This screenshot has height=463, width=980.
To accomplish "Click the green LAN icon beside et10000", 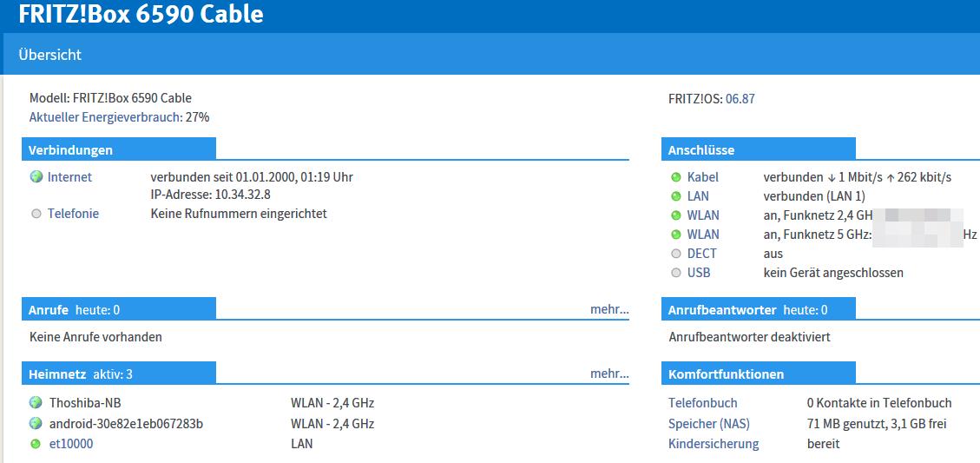I will pyautogui.click(x=36, y=444).
